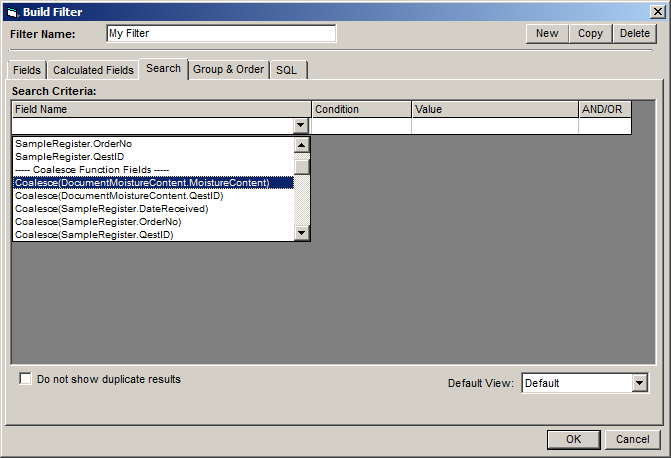671x458 pixels.
Task: Expand the Default View combo box
Action: tap(640, 383)
